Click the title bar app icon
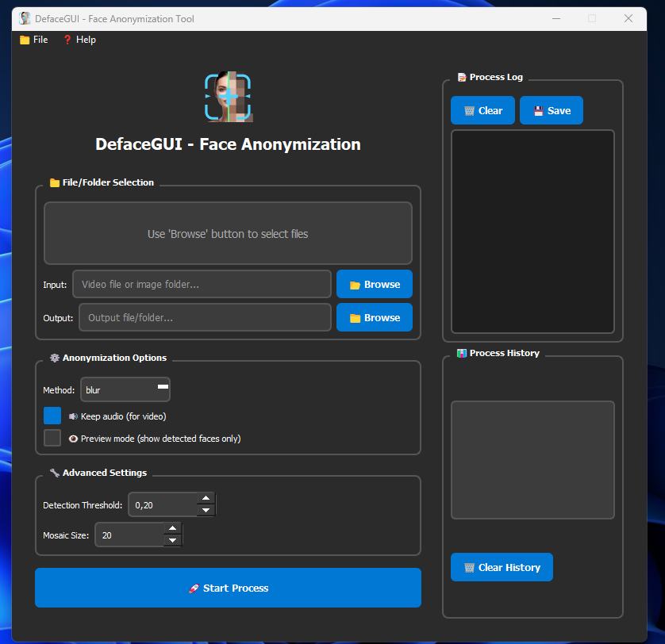 tap(25, 18)
